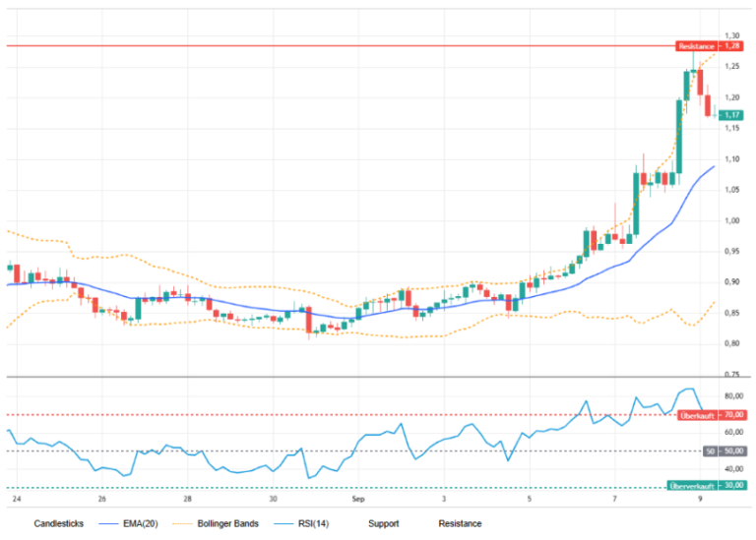Image resolution: width=756 pixels, height=540 pixels.
Task: Click the orange dotted swatch beside Bollinger Bands
Action: [x=183, y=524]
